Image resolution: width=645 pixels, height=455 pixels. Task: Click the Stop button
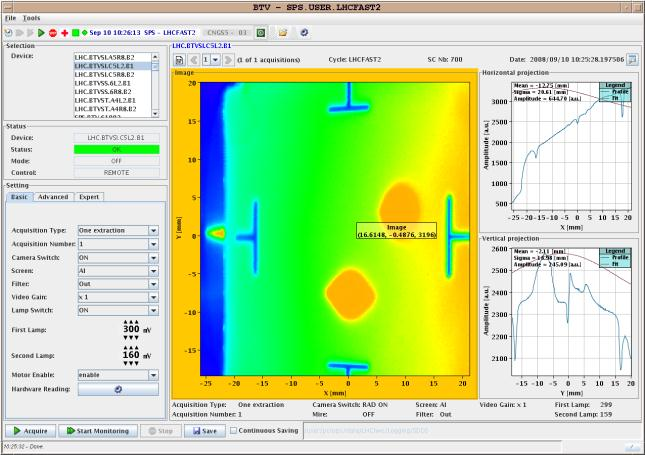(161, 431)
